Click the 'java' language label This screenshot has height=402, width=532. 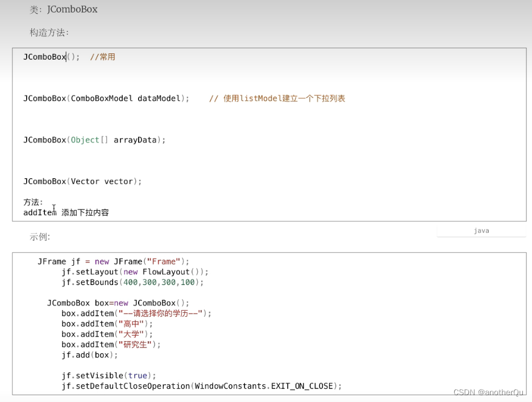[x=481, y=231]
